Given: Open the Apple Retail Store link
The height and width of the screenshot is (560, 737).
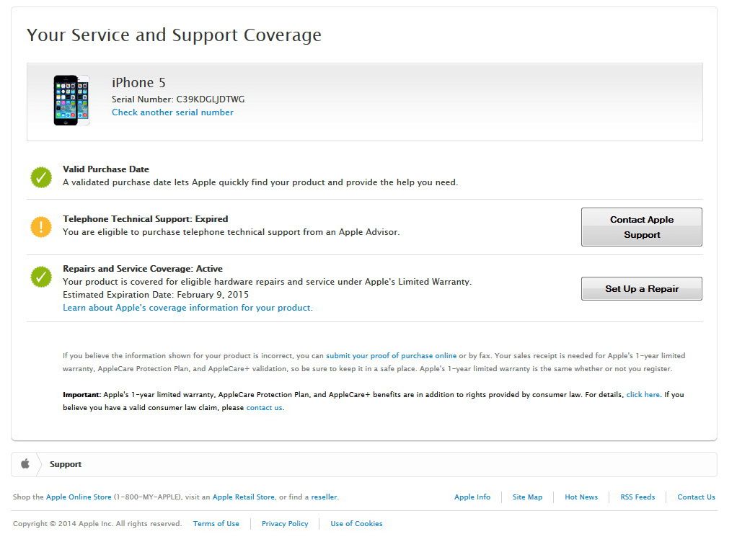Looking at the screenshot, I should click(243, 497).
